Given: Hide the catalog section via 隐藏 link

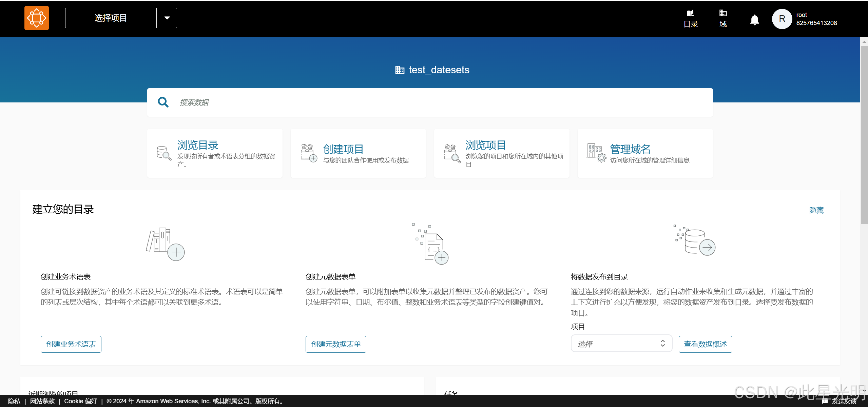Looking at the screenshot, I should (x=816, y=210).
